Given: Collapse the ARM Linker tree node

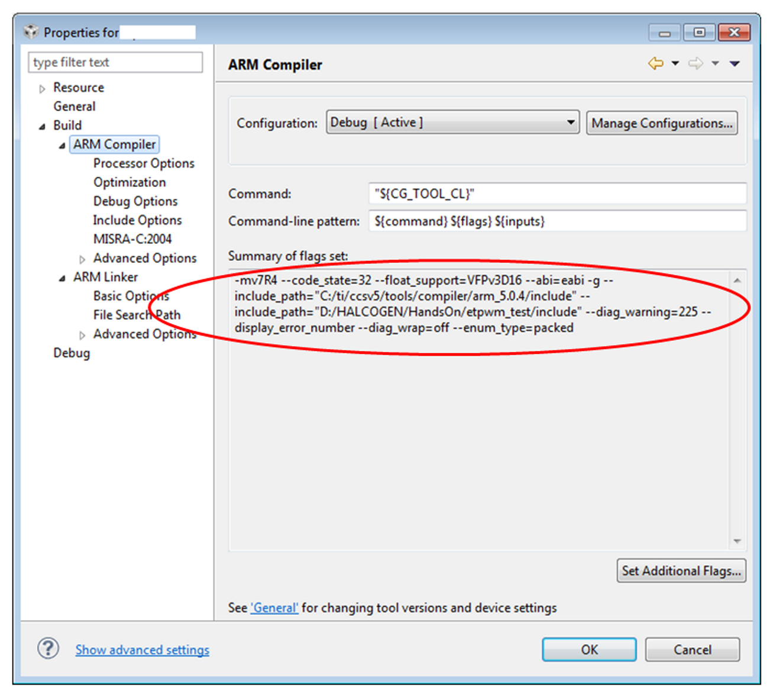Looking at the screenshot, I should tap(62, 277).
